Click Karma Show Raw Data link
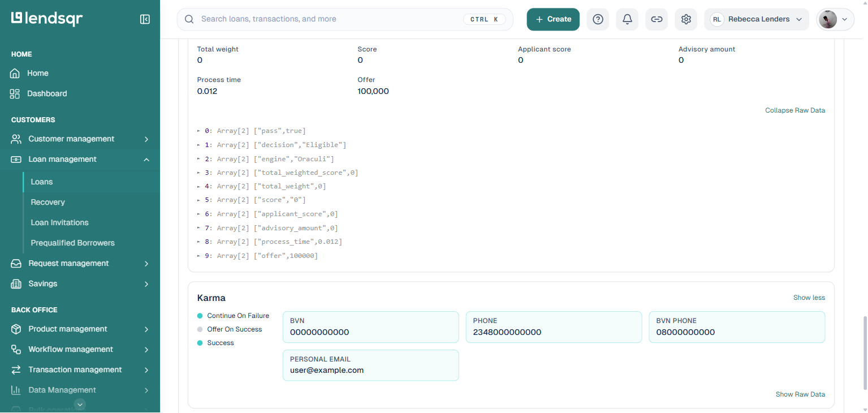868x413 pixels. [x=800, y=394]
